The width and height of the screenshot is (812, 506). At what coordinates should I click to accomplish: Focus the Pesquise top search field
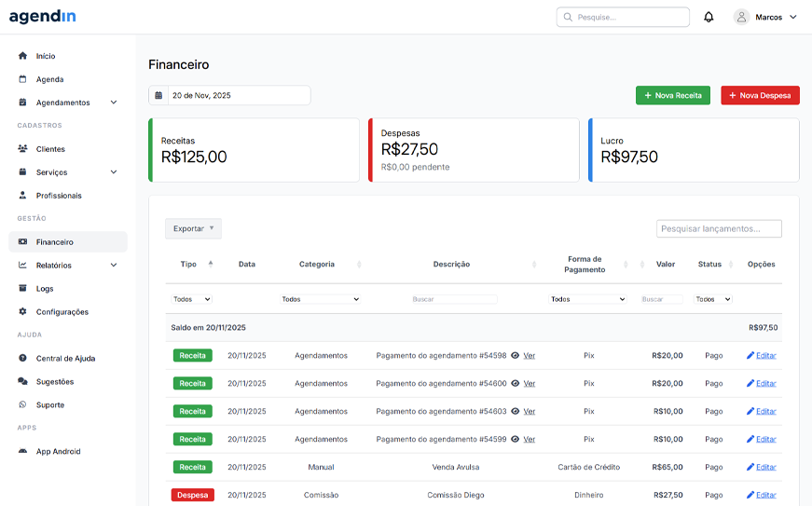click(623, 17)
